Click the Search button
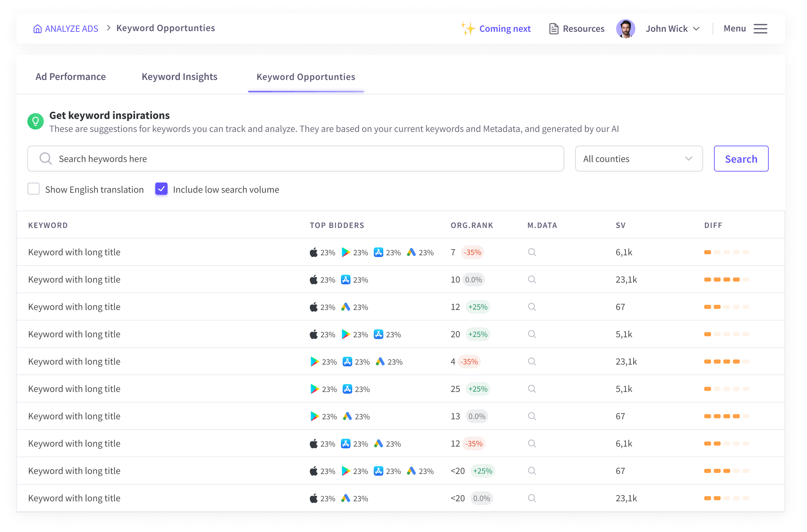 coord(741,159)
